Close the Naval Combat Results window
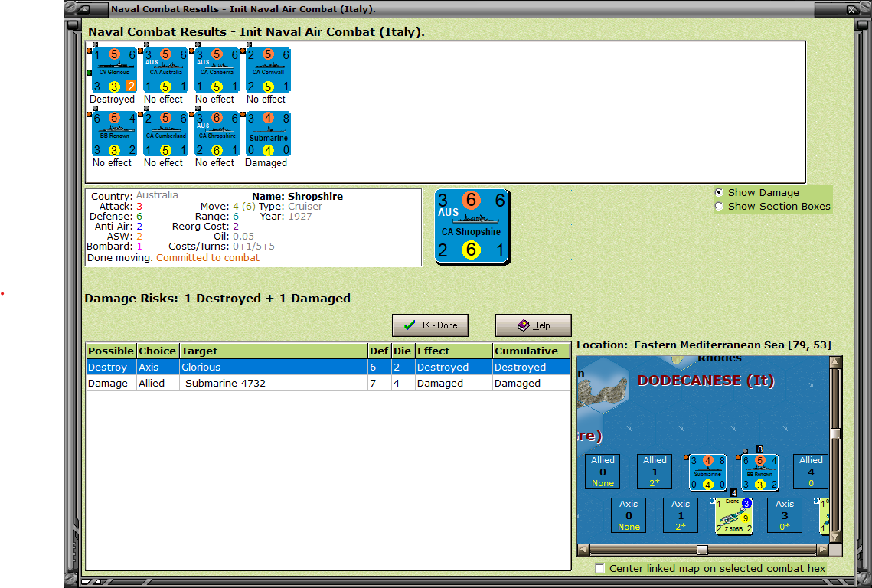The width and height of the screenshot is (872, 588). point(851,9)
